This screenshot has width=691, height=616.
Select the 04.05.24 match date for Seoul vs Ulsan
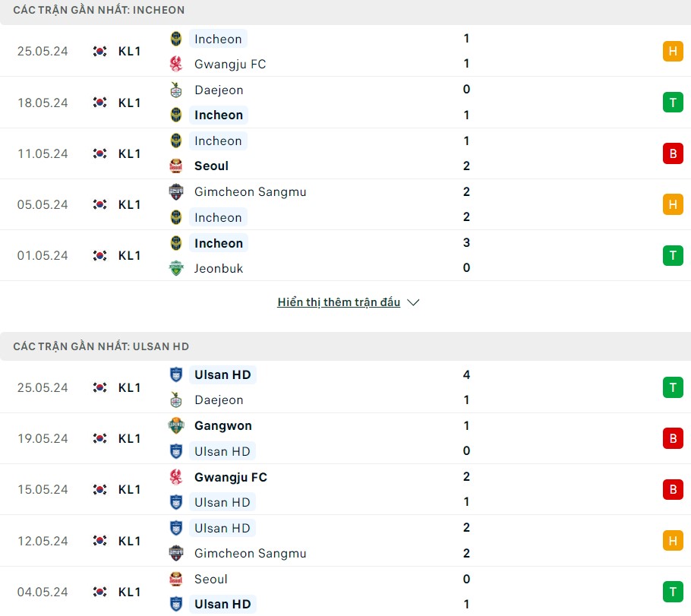[43, 592]
